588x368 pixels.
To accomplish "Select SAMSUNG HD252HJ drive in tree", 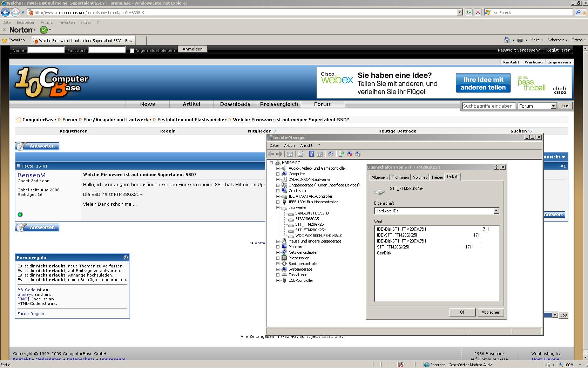I will click(312, 213).
